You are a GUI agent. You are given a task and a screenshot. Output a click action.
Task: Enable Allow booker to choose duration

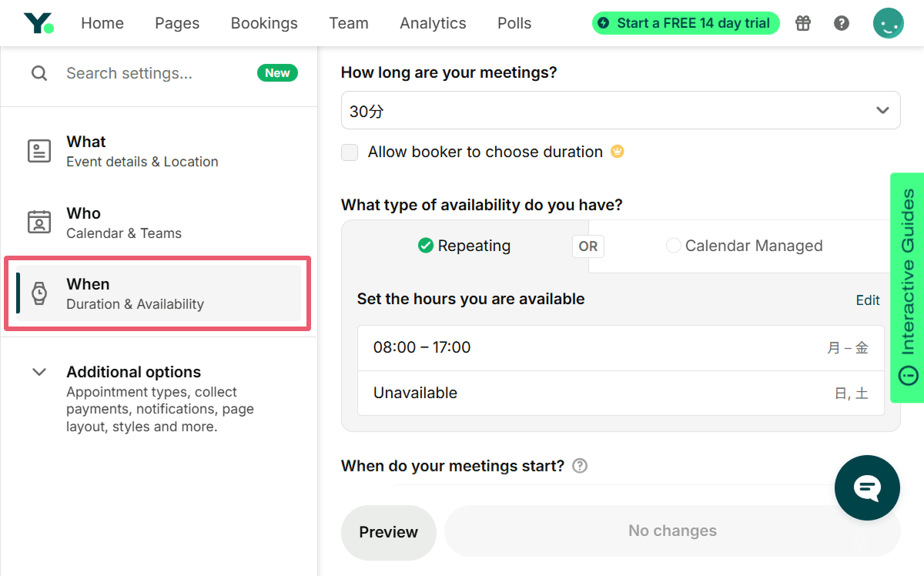click(350, 152)
